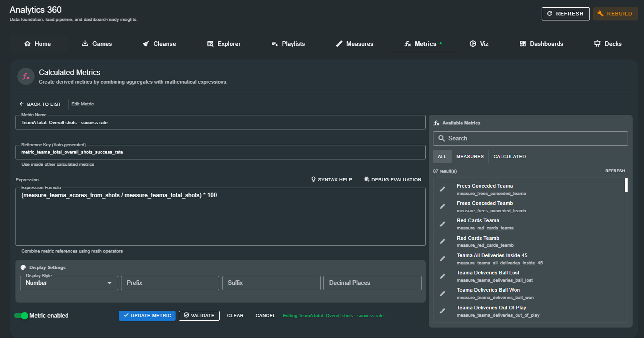Viewport: 644px width, 338px height.
Task: Open the Games tab
Action: click(x=96, y=44)
